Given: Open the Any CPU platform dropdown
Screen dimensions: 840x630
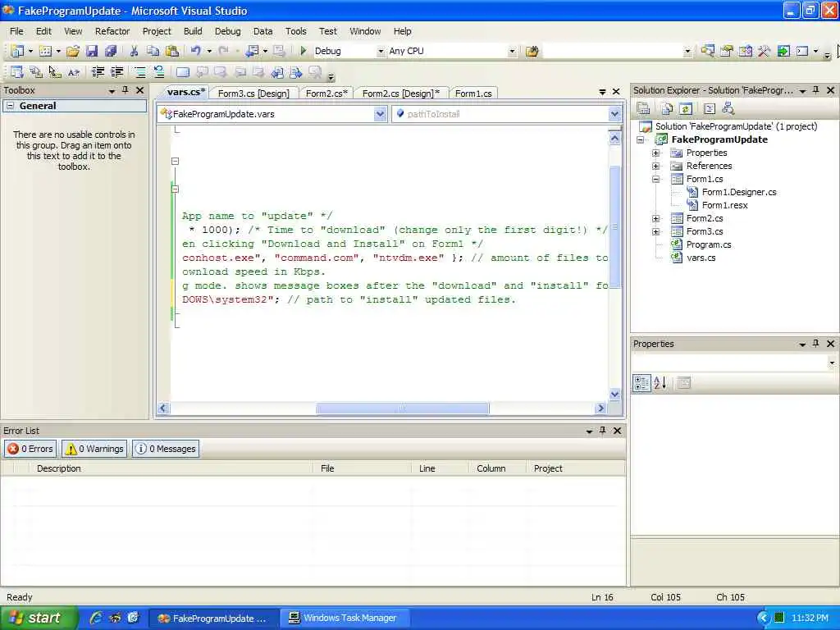Looking at the screenshot, I should [512, 52].
